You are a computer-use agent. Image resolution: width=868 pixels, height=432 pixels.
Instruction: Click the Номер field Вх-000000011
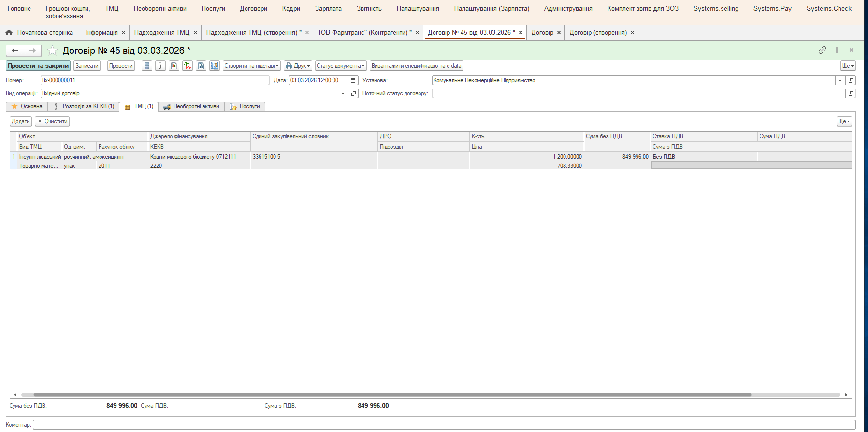(x=155, y=80)
